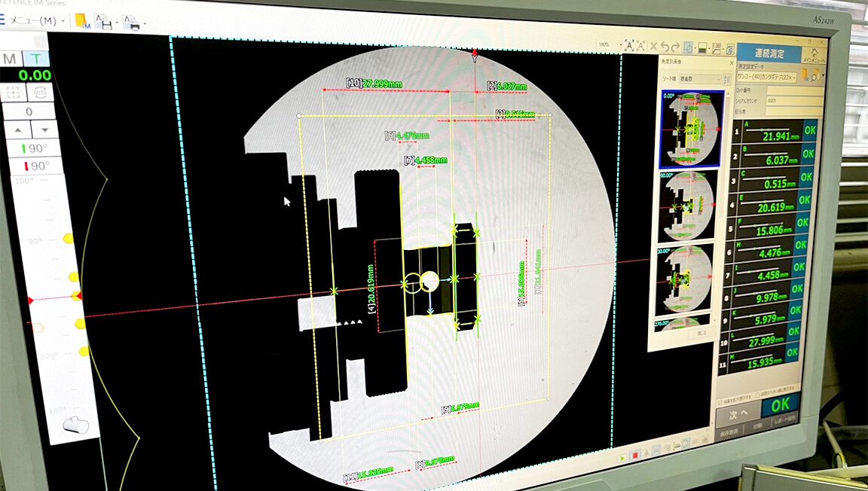Print report with the printer document icon
This screenshot has width=868, height=491.
(x=131, y=23)
